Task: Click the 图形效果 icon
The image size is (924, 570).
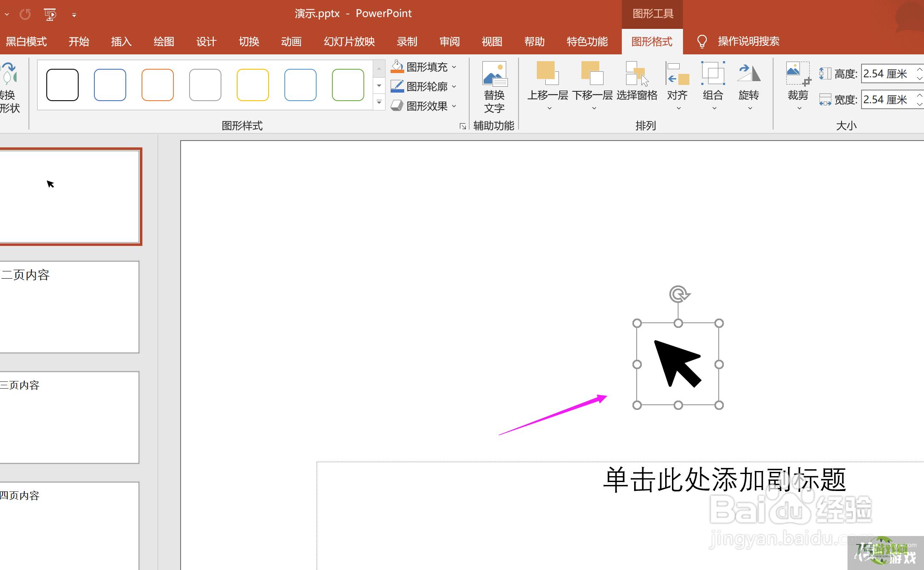Action: coord(397,106)
